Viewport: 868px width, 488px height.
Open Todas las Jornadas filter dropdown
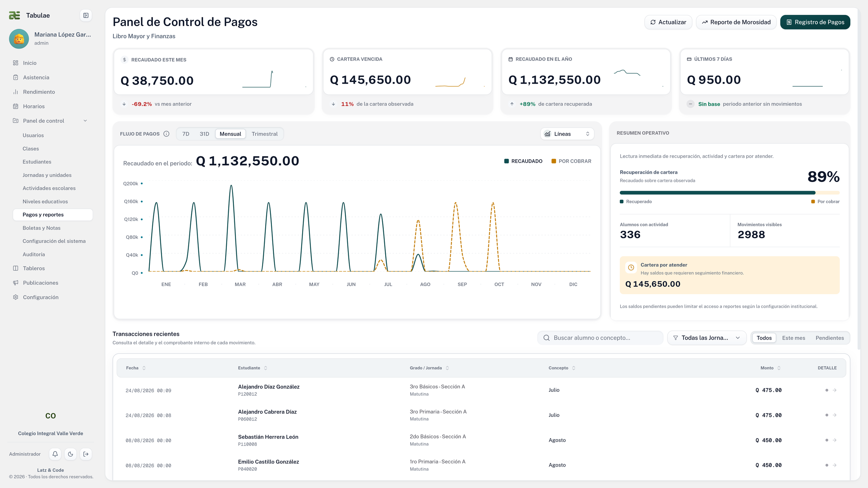(707, 338)
